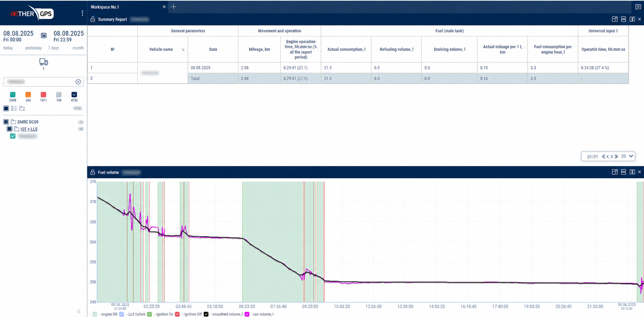Open the rows-per-page dropdown showing 20

(x=627, y=156)
